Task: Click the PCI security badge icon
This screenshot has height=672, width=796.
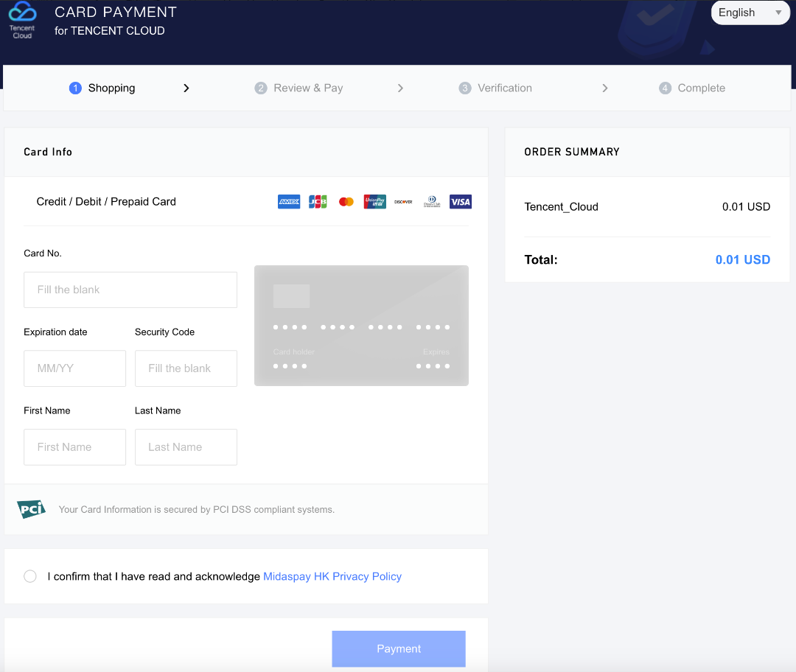Action: [x=31, y=509]
